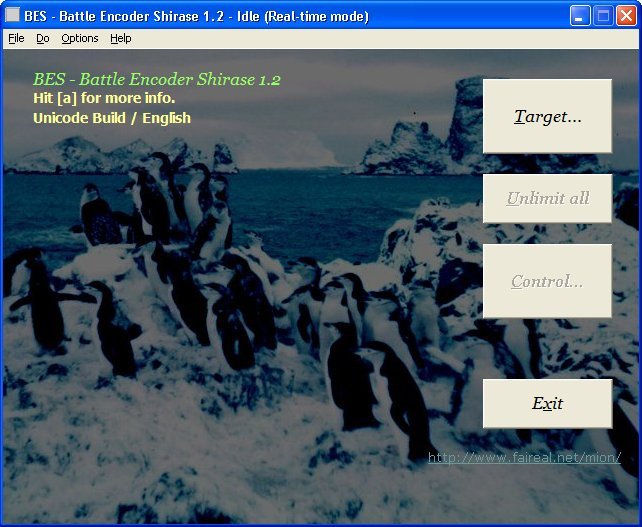Open the File menu
The height and width of the screenshot is (527, 642).
point(16,38)
